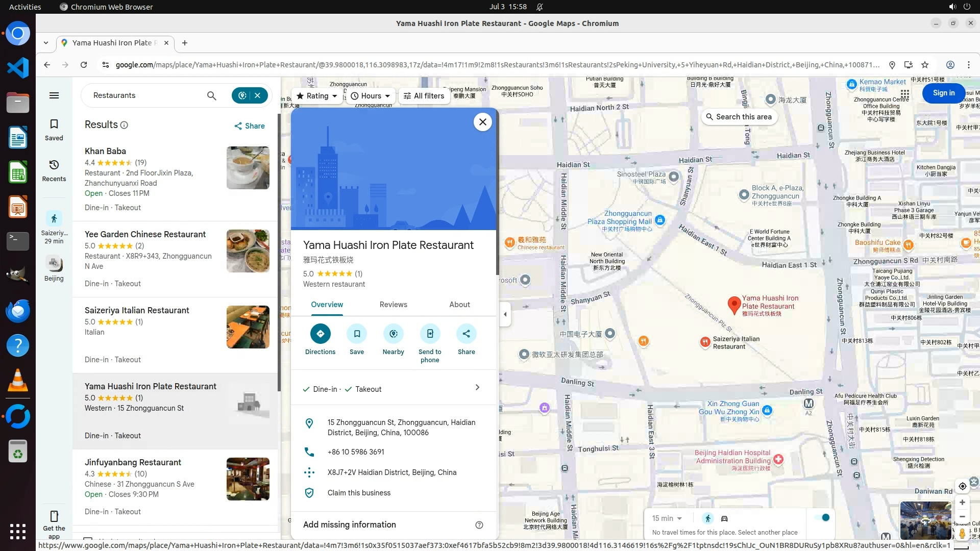Switch to the About tab

(x=459, y=305)
